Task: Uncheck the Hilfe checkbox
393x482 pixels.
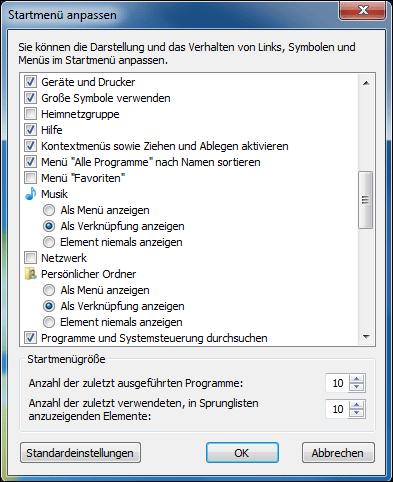Action: click(x=30, y=130)
